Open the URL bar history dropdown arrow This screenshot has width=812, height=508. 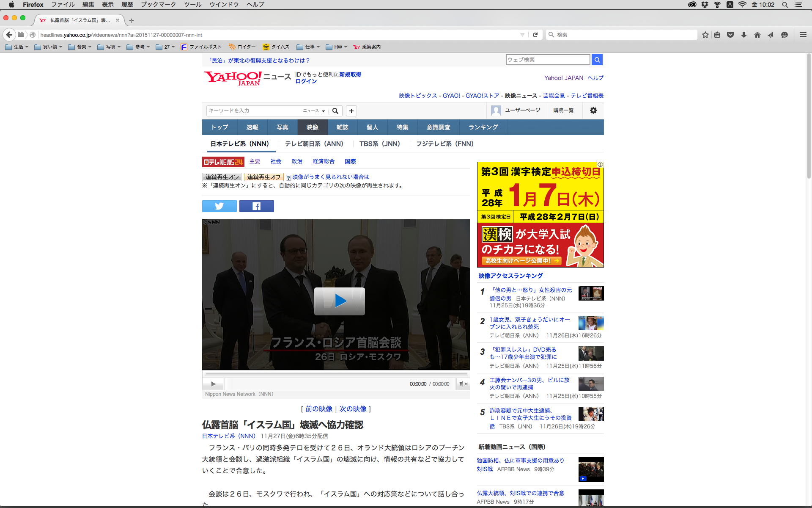coord(522,35)
